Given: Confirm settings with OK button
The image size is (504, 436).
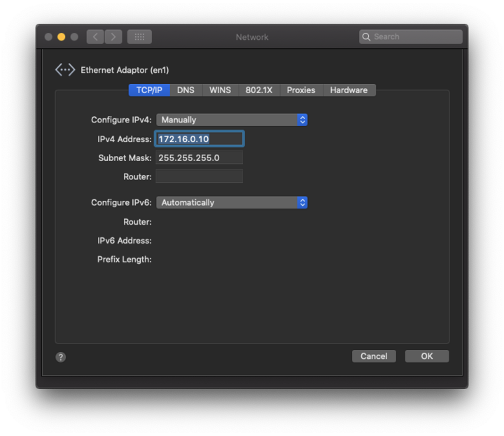Looking at the screenshot, I should (x=426, y=356).
